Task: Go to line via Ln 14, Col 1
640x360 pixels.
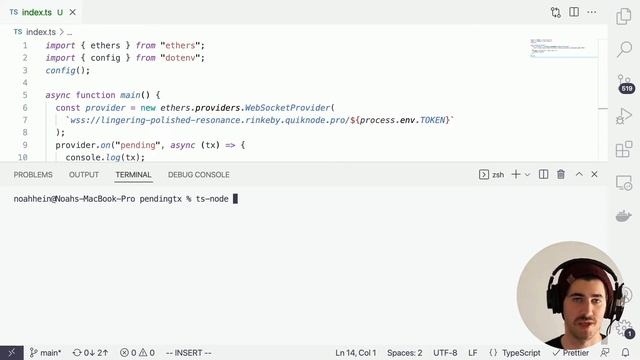Action: (x=356, y=353)
